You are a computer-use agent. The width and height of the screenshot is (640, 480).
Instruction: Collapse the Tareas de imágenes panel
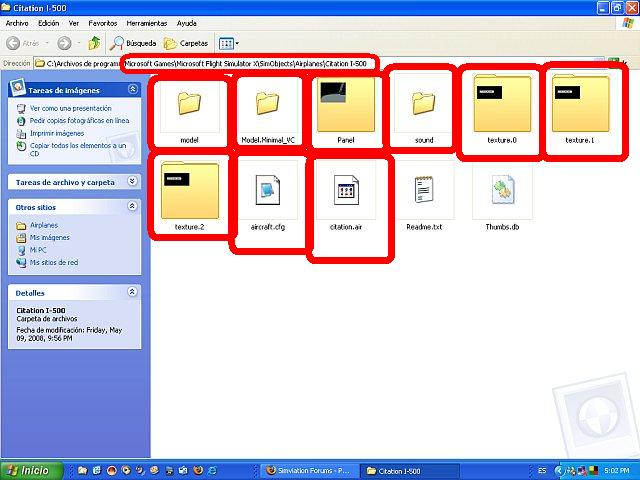point(134,90)
